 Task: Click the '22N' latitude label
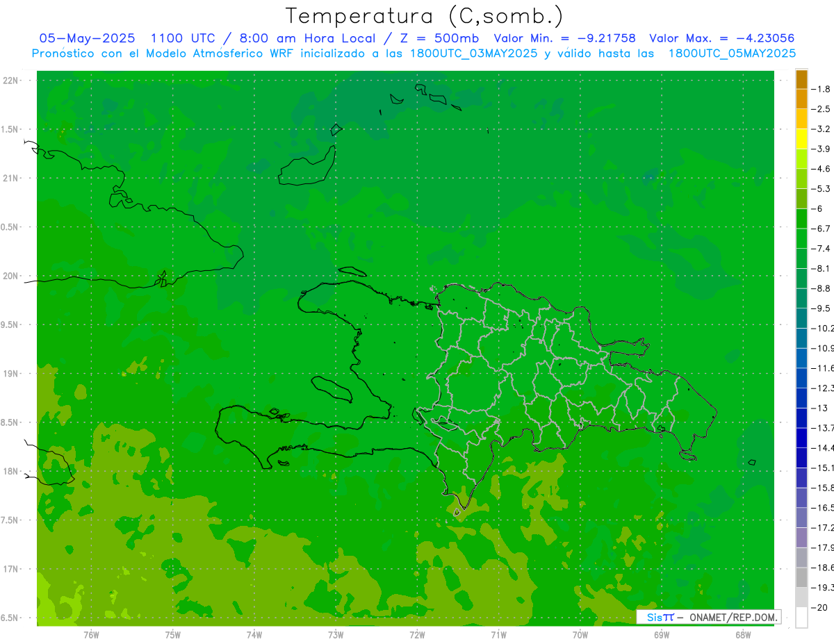[11, 81]
